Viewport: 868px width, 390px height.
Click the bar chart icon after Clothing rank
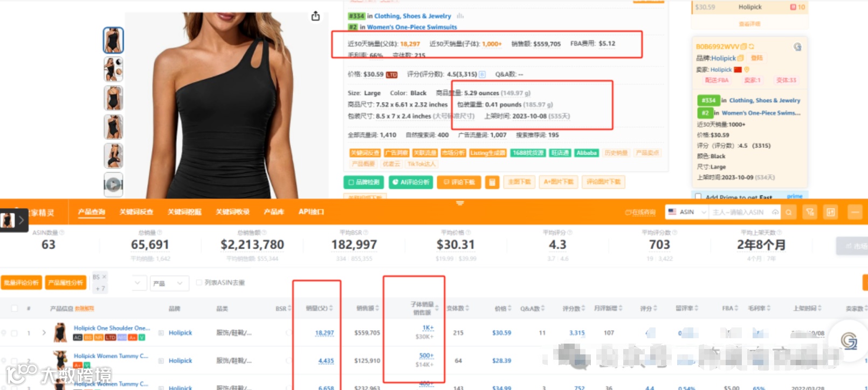(460, 16)
